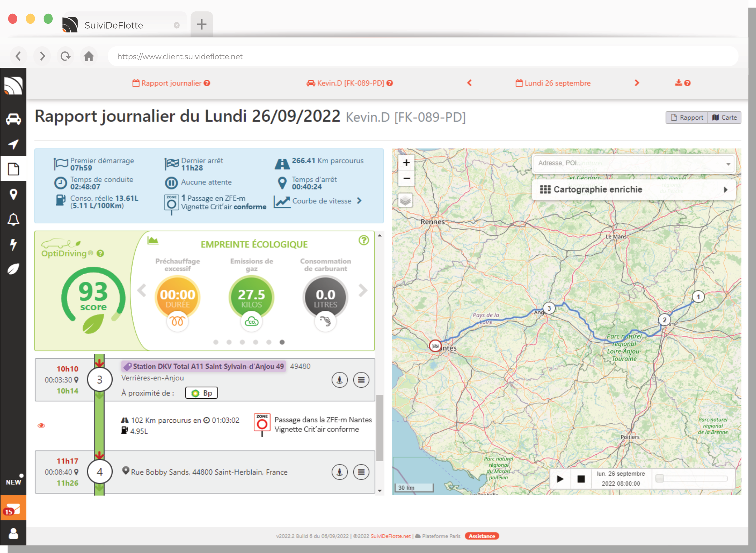Select map marker number 1

click(698, 297)
